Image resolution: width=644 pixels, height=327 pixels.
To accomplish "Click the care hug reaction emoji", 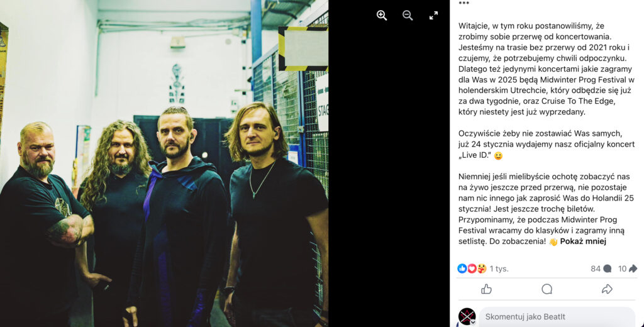I will tap(482, 269).
